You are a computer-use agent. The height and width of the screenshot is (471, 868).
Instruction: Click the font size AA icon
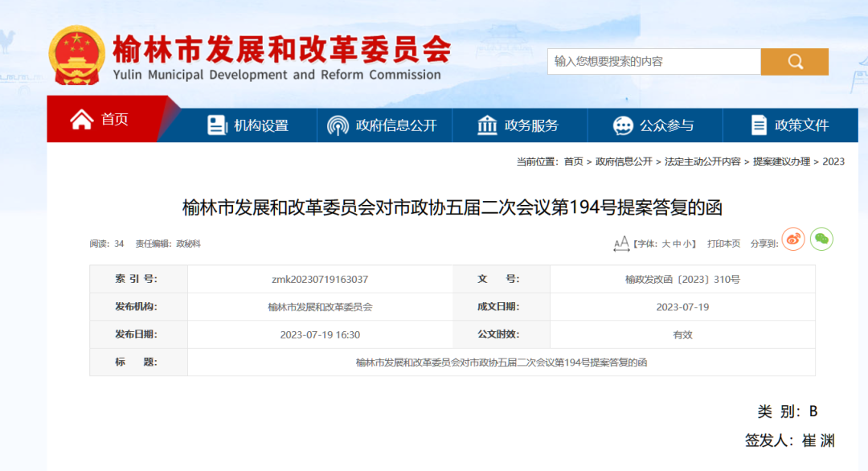[x=621, y=244]
